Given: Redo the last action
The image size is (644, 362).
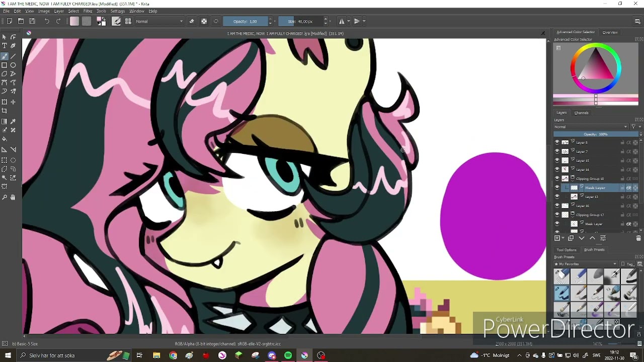Looking at the screenshot, I should [58, 21].
